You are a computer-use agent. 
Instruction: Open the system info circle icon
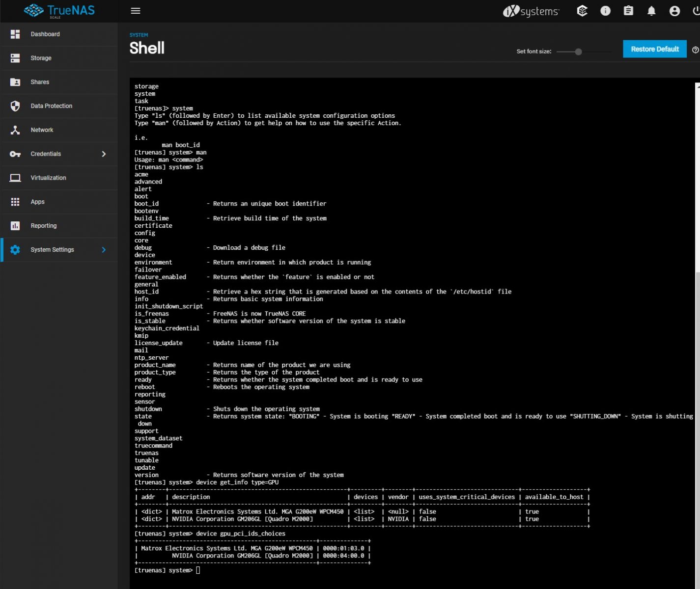pos(605,11)
